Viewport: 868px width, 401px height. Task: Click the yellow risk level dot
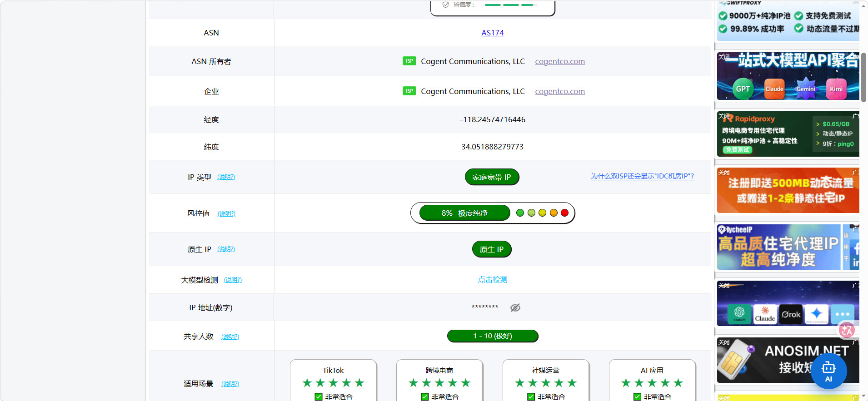tap(542, 213)
